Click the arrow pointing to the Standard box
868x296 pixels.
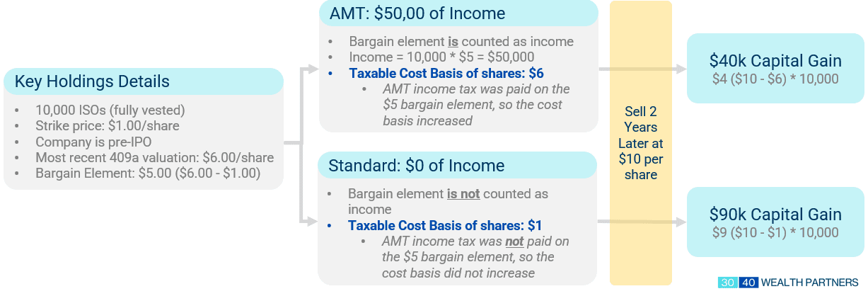(x=311, y=222)
